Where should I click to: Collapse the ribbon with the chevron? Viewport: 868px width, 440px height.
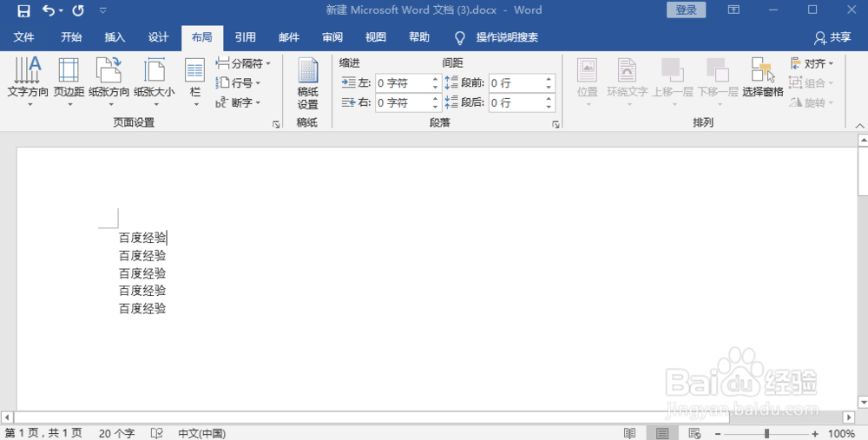pos(859,126)
